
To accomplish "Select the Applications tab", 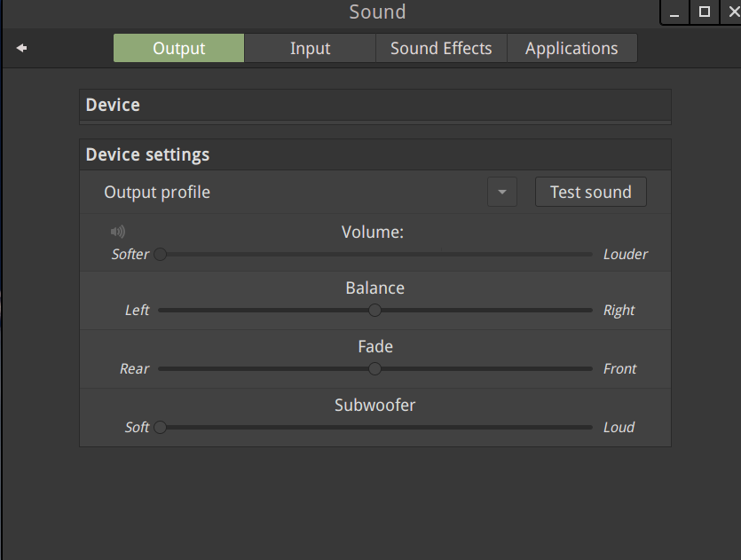I will click(572, 48).
